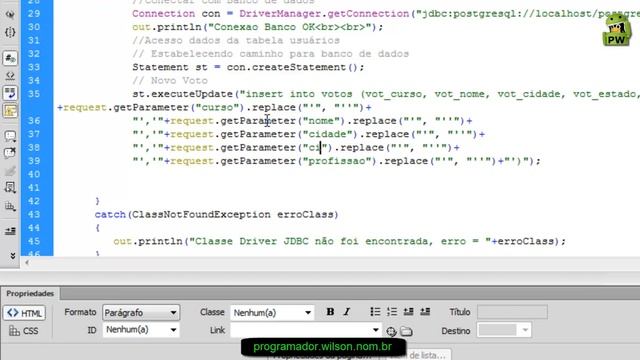This screenshot has height=360, width=640.
Task: Open the ID dropdown showing Nenhum(a)
Action: 141,330
